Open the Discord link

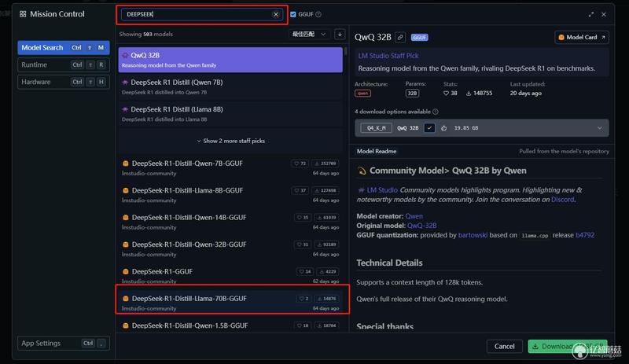pyautogui.click(x=562, y=200)
